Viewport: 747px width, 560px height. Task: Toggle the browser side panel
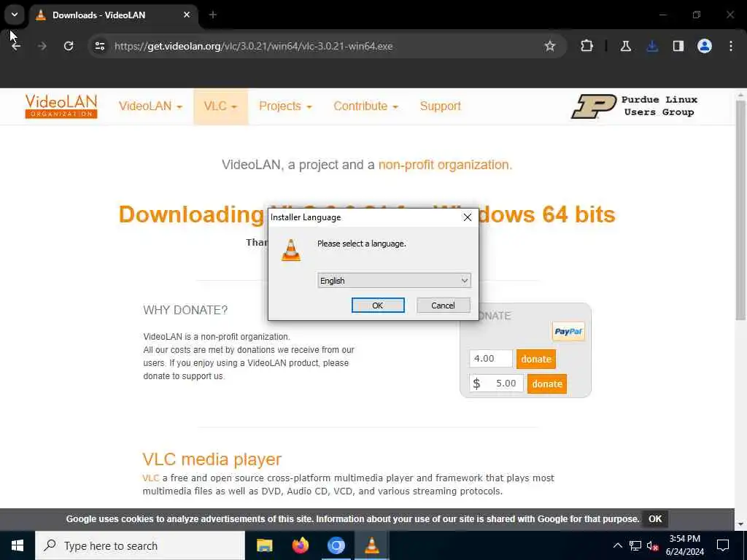coord(678,46)
